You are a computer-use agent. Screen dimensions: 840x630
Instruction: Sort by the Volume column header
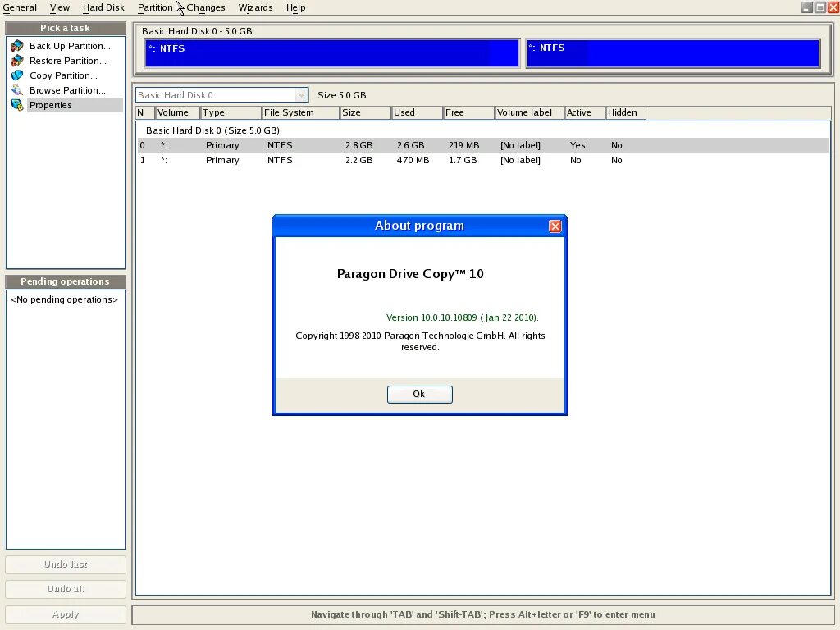(x=177, y=112)
